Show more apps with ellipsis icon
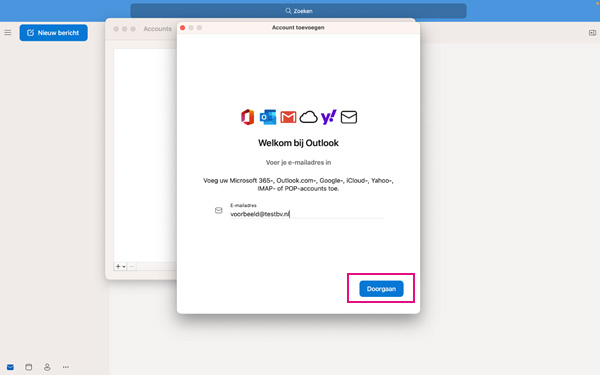600x375 pixels. tap(66, 367)
